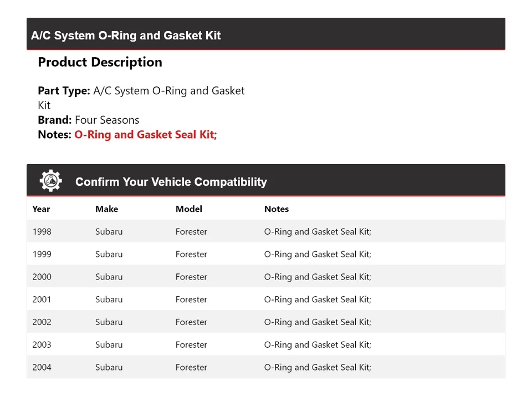Click the 2002 row's notes text
The height and width of the screenshot is (396, 532).
(x=318, y=322)
